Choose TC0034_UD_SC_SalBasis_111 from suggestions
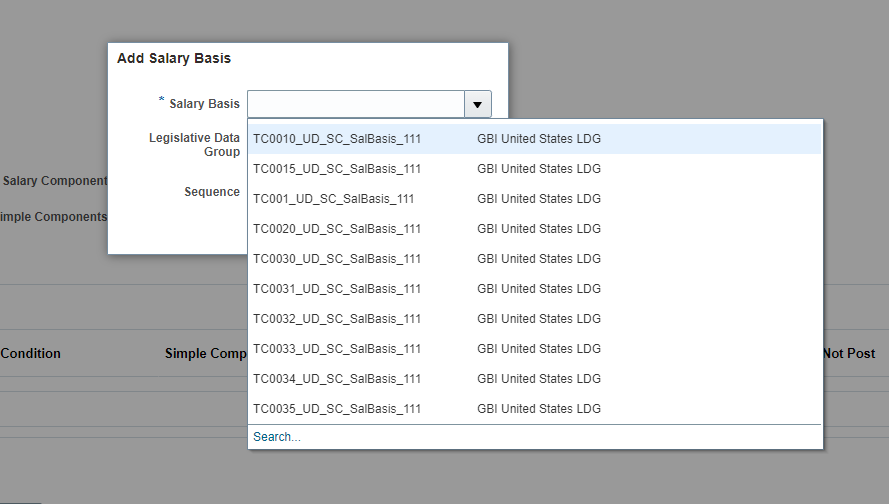889x504 pixels. (337, 379)
